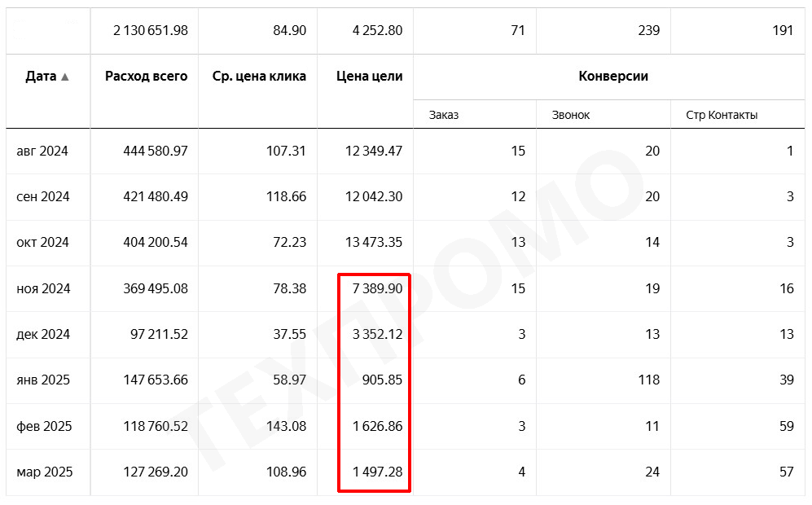Screen dimensions: 812x505
Task: Click orders value 4 for мар 2025
Action: [x=521, y=472]
